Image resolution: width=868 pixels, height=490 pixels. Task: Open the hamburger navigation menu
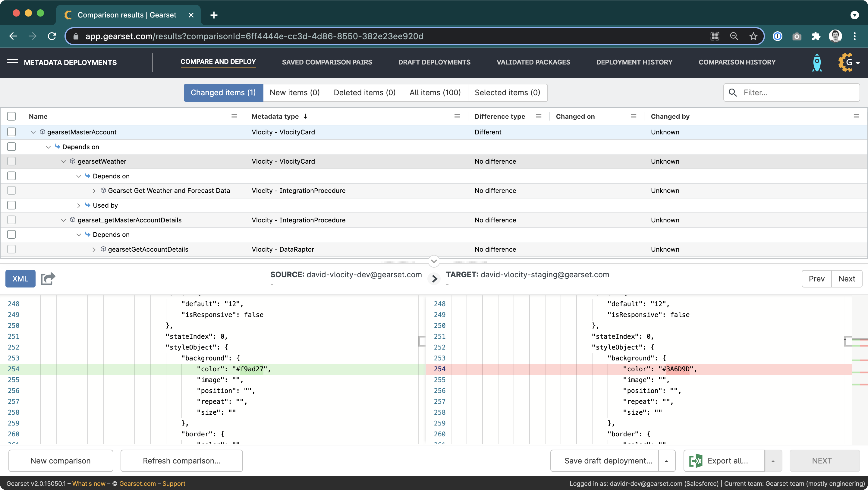[12, 63]
